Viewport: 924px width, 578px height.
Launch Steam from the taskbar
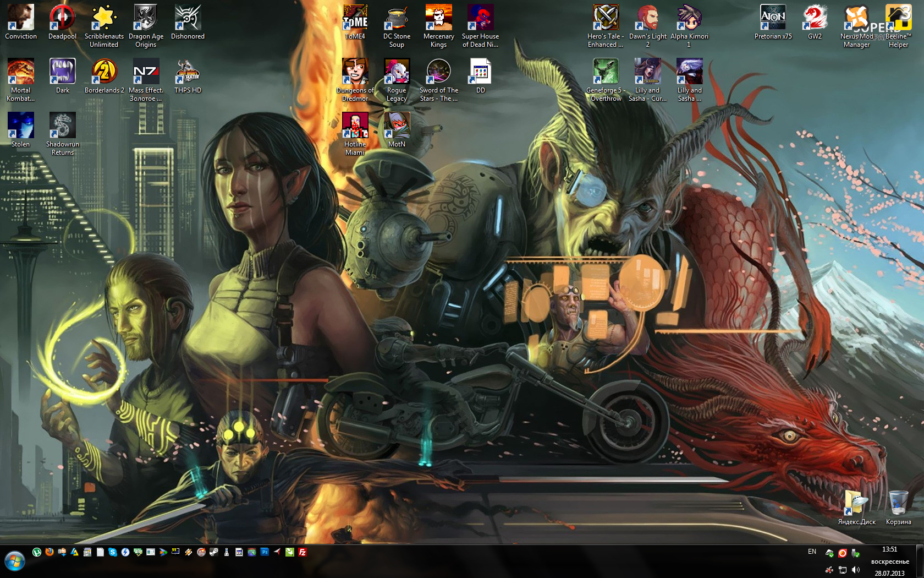214,552
